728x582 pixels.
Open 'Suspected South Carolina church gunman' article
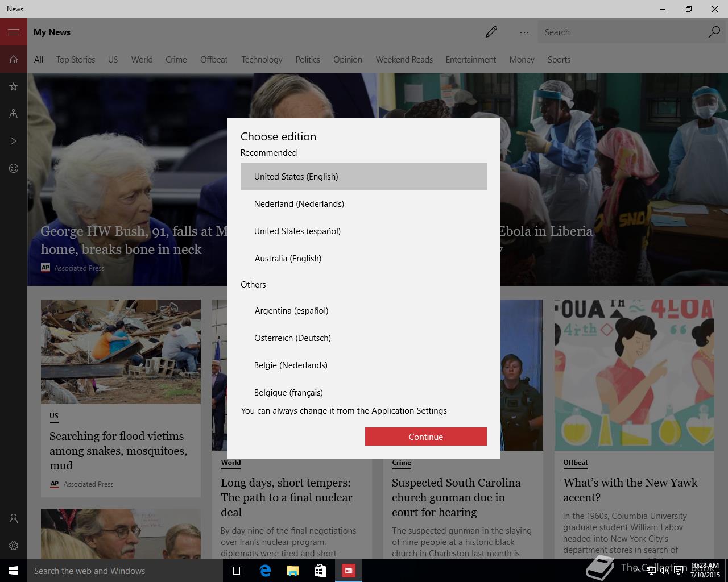[x=456, y=497]
